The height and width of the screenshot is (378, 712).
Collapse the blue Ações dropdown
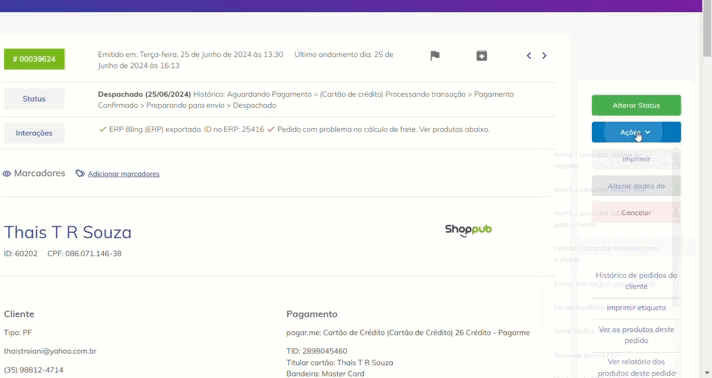click(636, 132)
